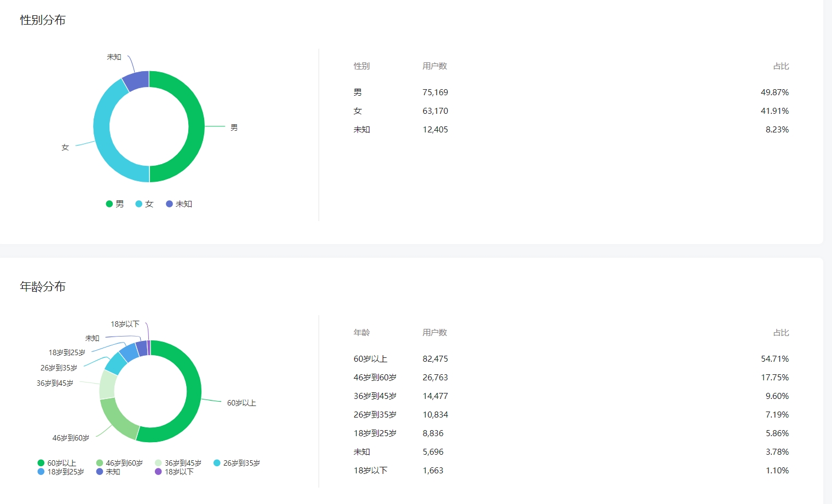The width and height of the screenshot is (832, 504).
Task: Click the 年龄分布 section title
Action: pos(43,287)
